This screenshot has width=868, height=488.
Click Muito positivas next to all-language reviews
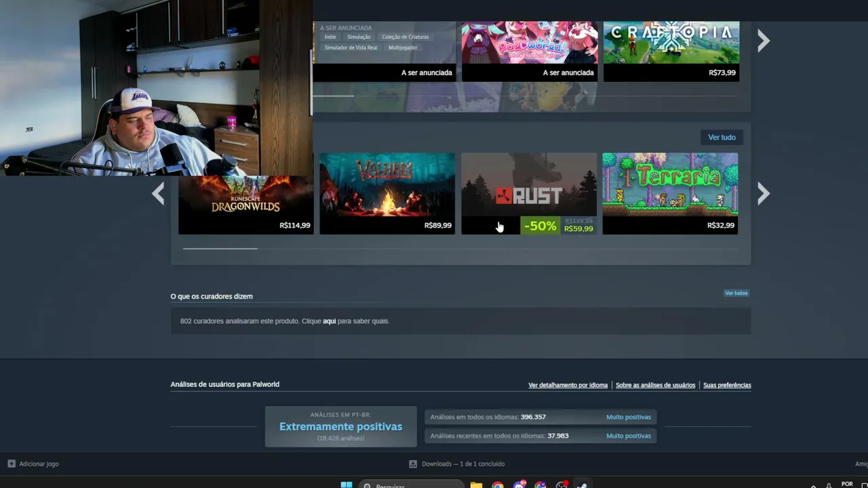629,417
